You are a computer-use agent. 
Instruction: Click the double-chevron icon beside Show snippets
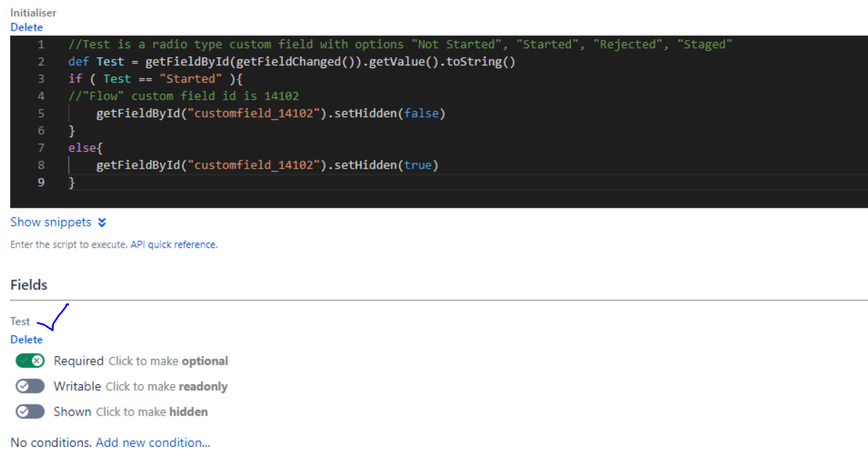(x=101, y=222)
